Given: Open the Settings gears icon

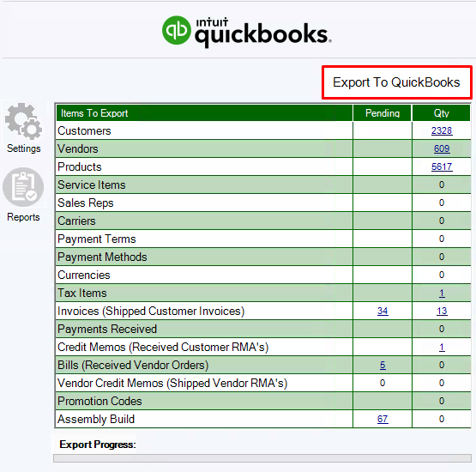Looking at the screenshot, I should (x=24, y=122).
